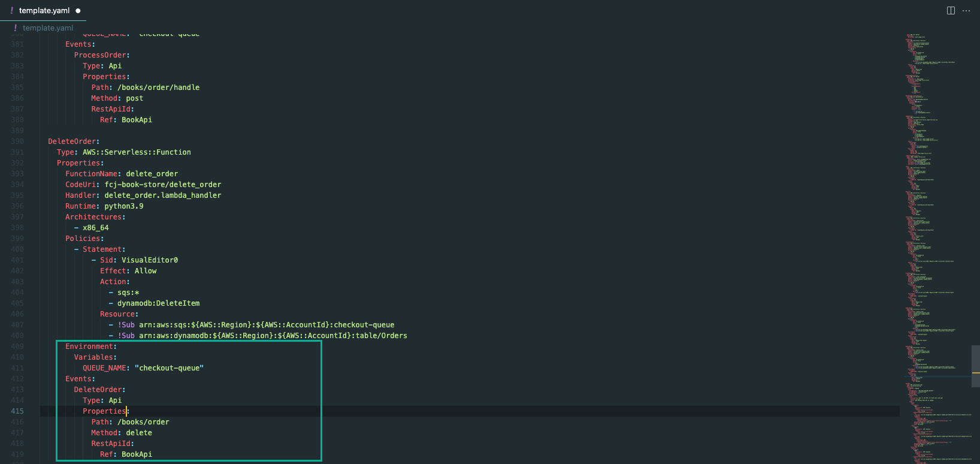The width and height of the screenshot is (980, 464).
Task: Click 'Method: post' line
Action: [x=117, y=98]
